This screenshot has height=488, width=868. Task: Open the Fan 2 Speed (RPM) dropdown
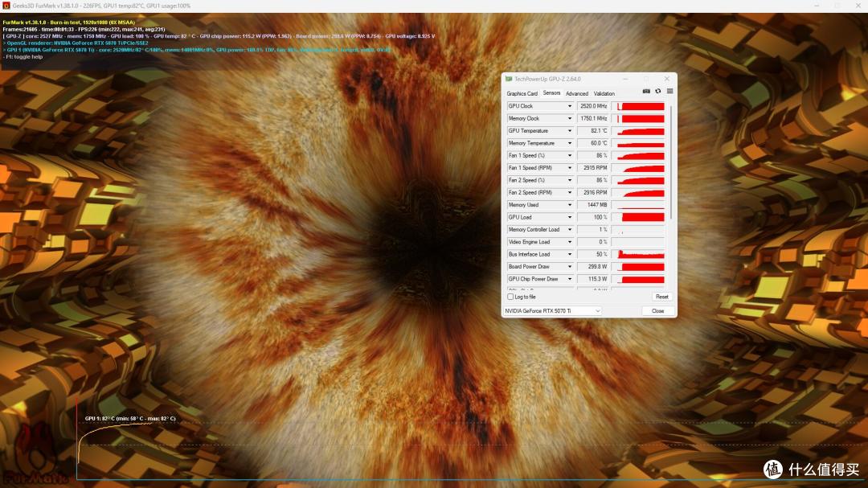point(570,193)
